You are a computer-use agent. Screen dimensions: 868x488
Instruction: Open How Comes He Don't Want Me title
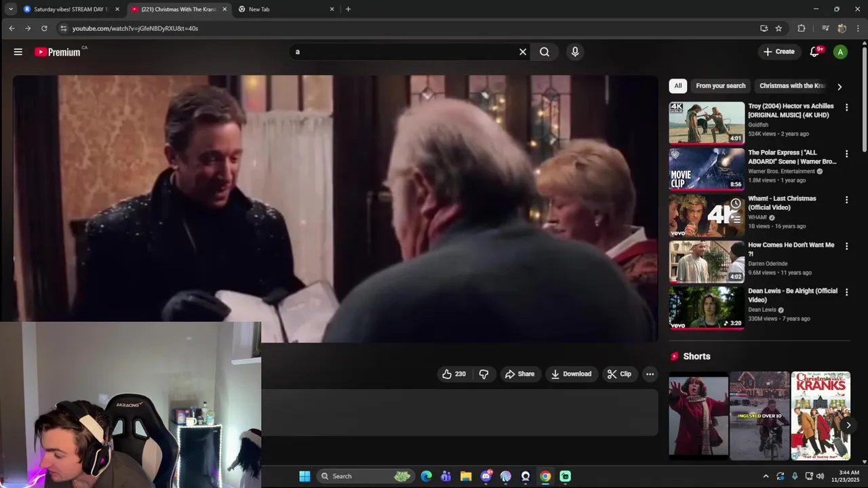pyautogui.click(x=791, y=249)
